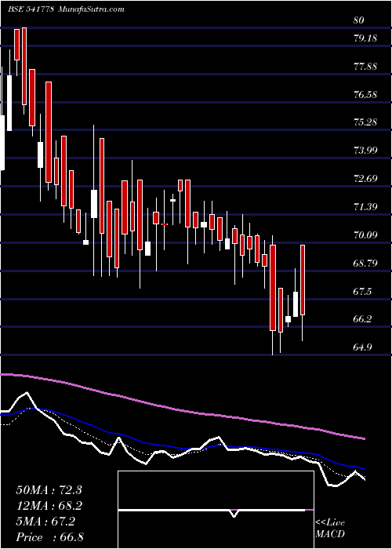This screenshot has width=392, height=549.
Task: Click the pink 50MA line's right end
Action: (x=364, y=438)
